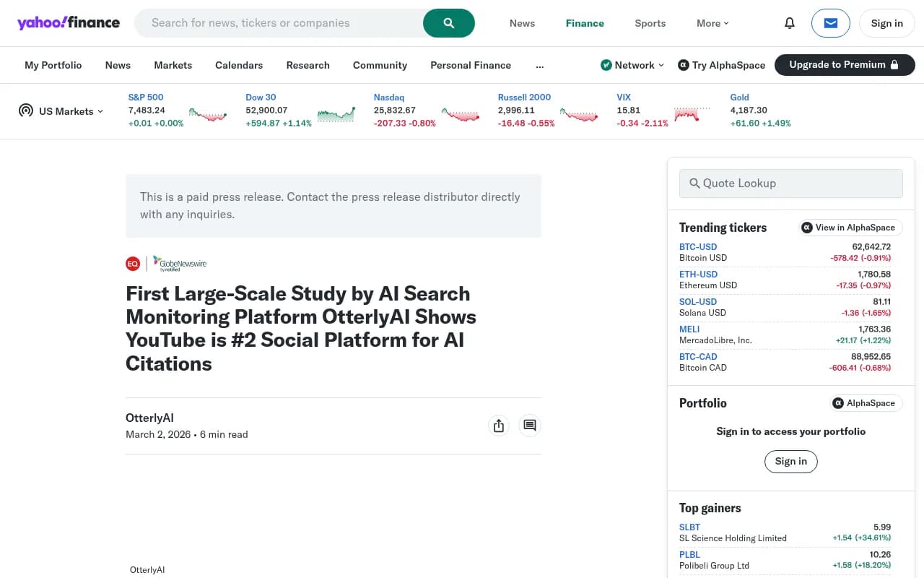Viewport: 924px width, 578px height.
Task: Click the Dow 30 mini chart
Action: click(x=336, y=114)
